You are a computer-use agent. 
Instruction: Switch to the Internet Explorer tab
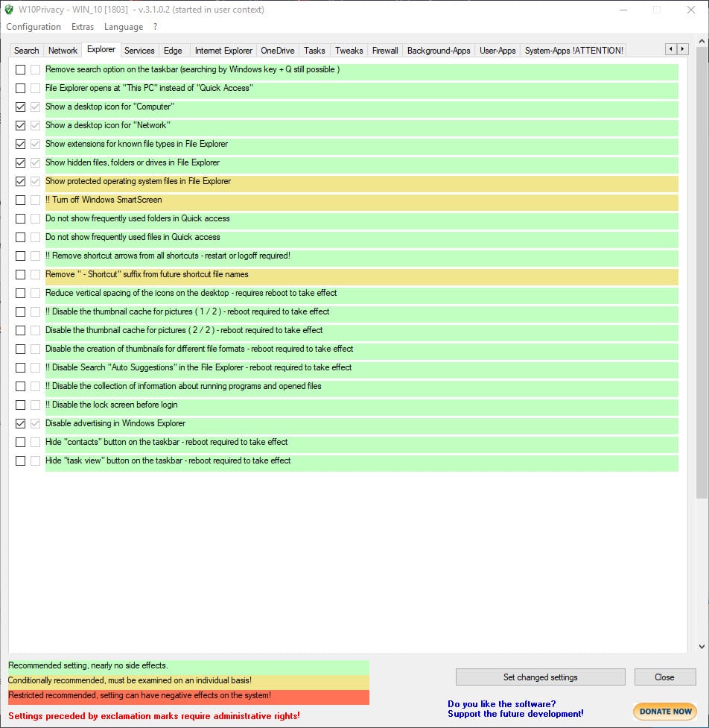coord(223,51)
